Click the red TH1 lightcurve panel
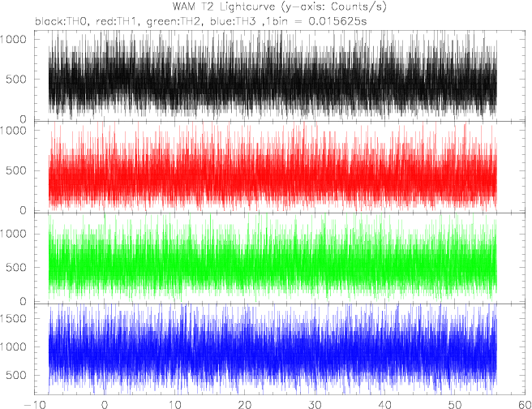The height and width of the screenshot is (409, 532). 280,167
